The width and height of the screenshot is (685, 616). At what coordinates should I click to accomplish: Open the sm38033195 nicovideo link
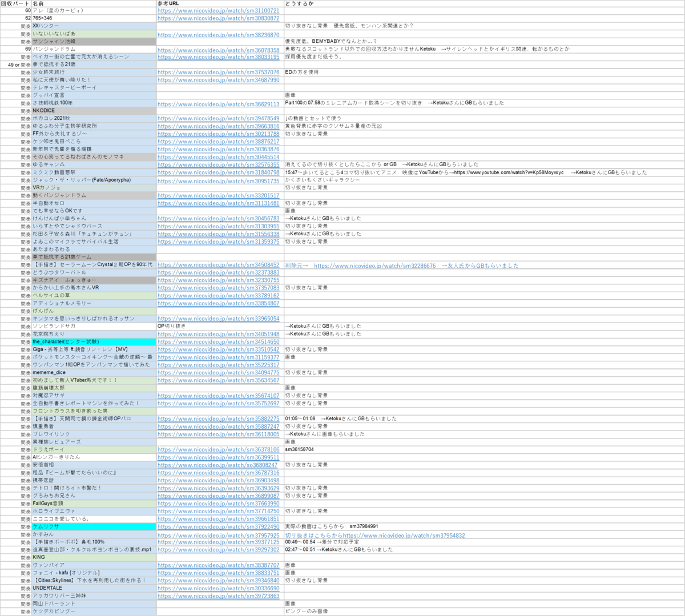219,57
